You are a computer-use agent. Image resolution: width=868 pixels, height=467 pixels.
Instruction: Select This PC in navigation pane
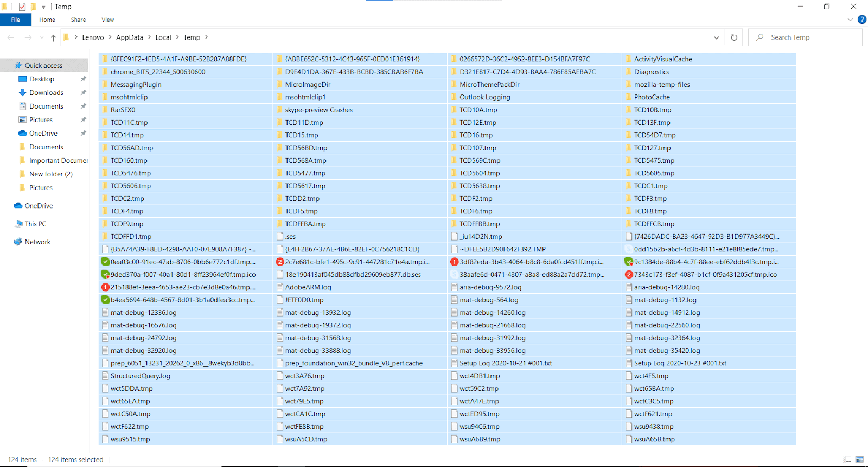pyautogui.click(x=35, y=224)
